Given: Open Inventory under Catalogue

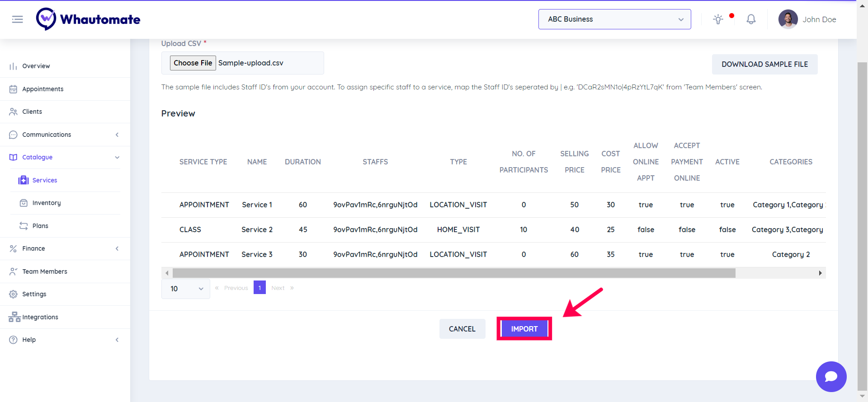Looking at the screenshot, I should [x=47, y=203].
